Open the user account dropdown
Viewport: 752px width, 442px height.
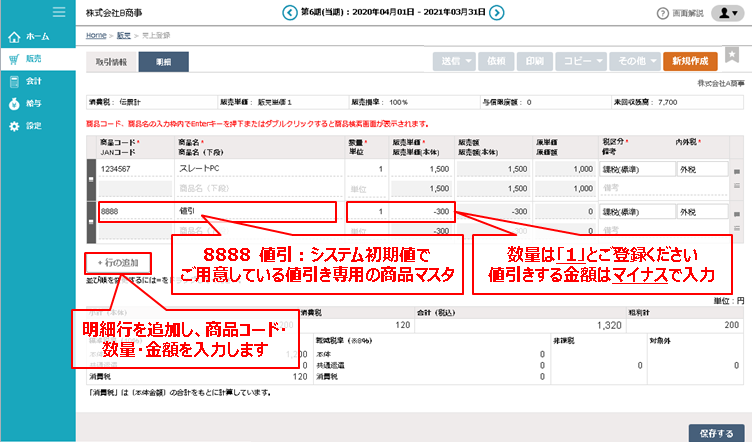coord(726,13)
